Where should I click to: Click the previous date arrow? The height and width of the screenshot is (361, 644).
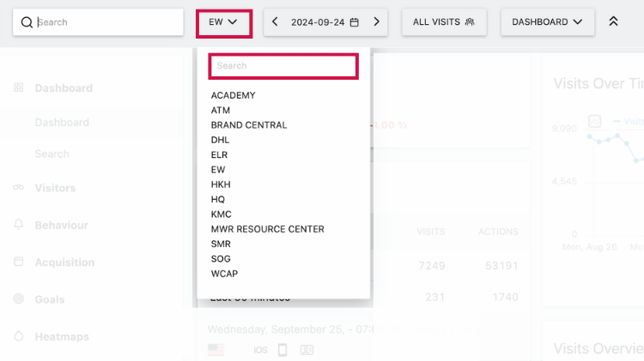(275, 22)
